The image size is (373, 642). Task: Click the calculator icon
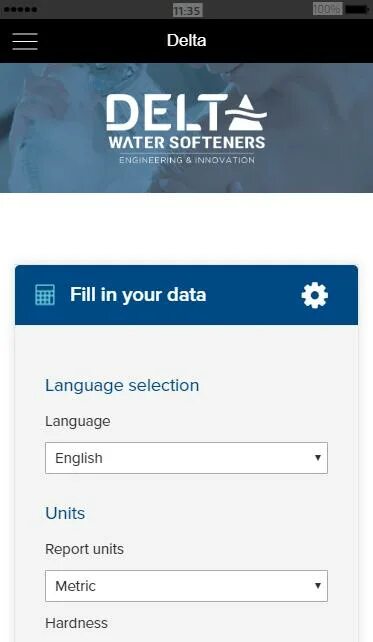(x=45, y=295)
